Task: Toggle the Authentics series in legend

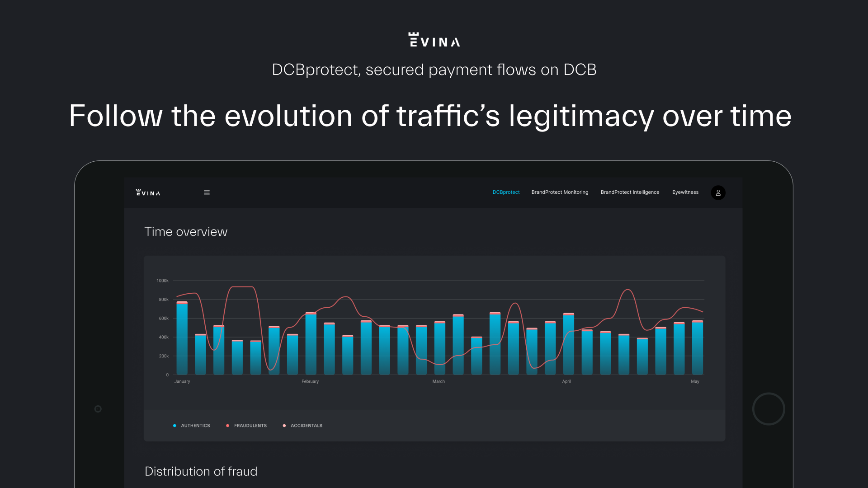Action: click(195, 426)
